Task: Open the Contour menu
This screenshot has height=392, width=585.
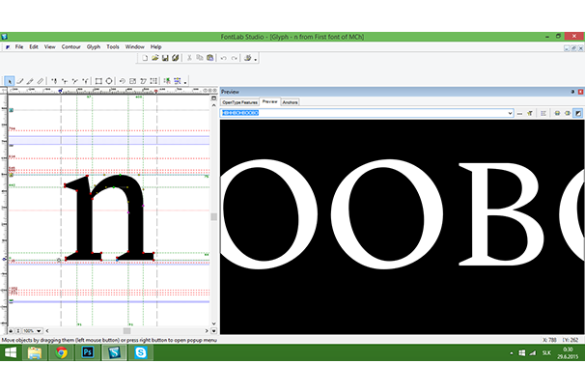Action: coord(70,46)
